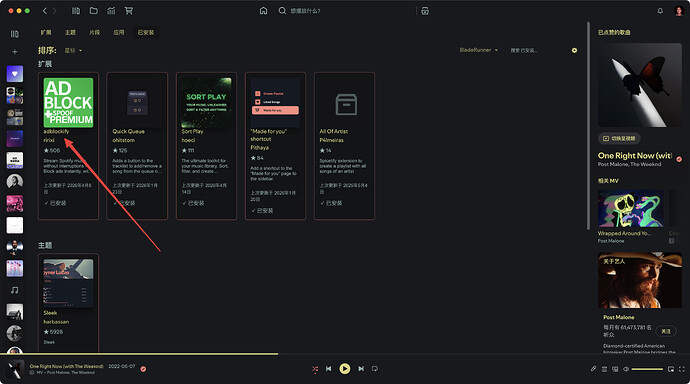Switch to the 主题 tab
This screenshot has width=690, height=384.
pyautogui.click(x=70, y=33)
